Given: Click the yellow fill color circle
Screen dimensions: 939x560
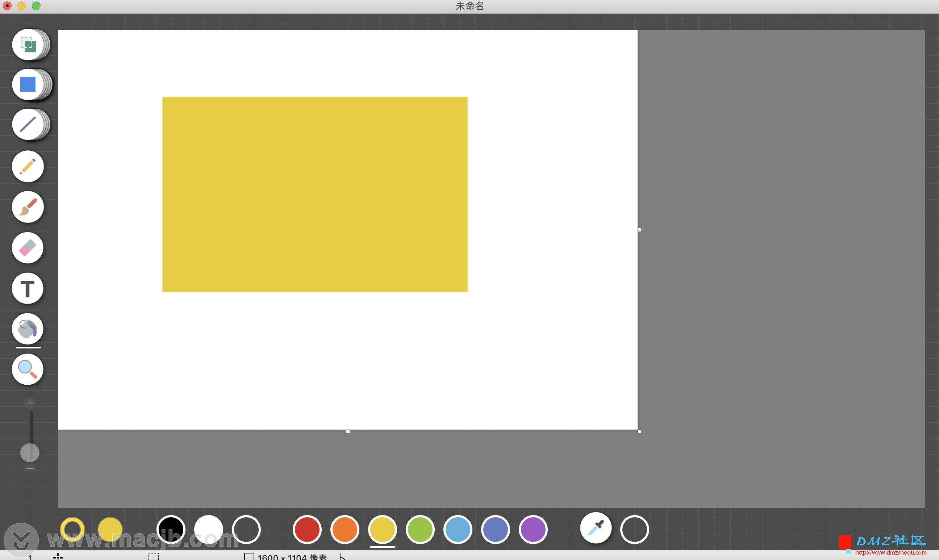Looking at the screenshot, I should [x=110, y=530].
